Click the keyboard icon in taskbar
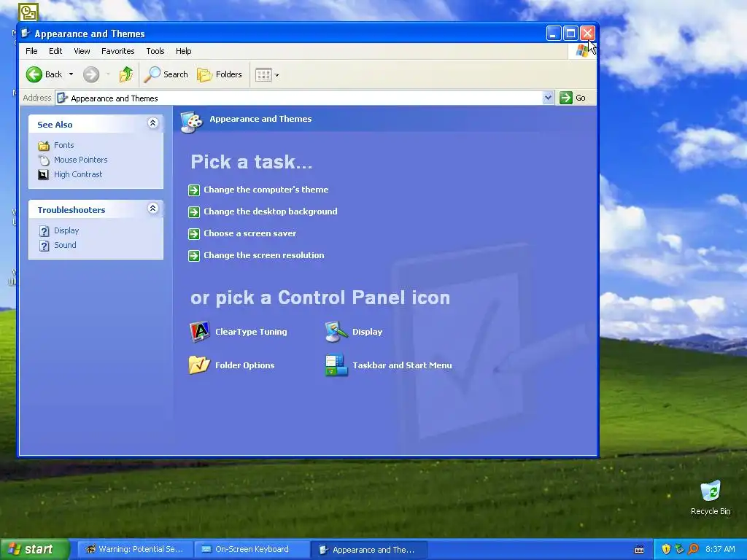The image size is (747, 560). (639, 550)
